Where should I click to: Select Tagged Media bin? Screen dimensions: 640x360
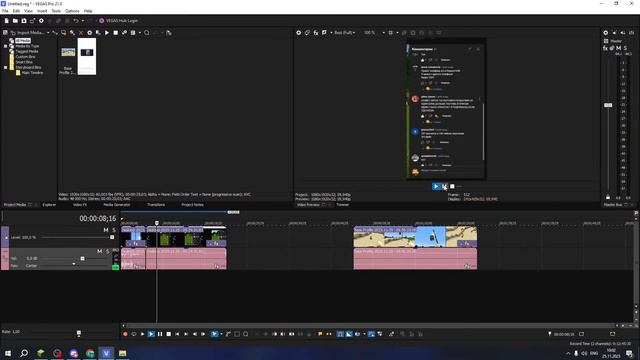(27, 51)
